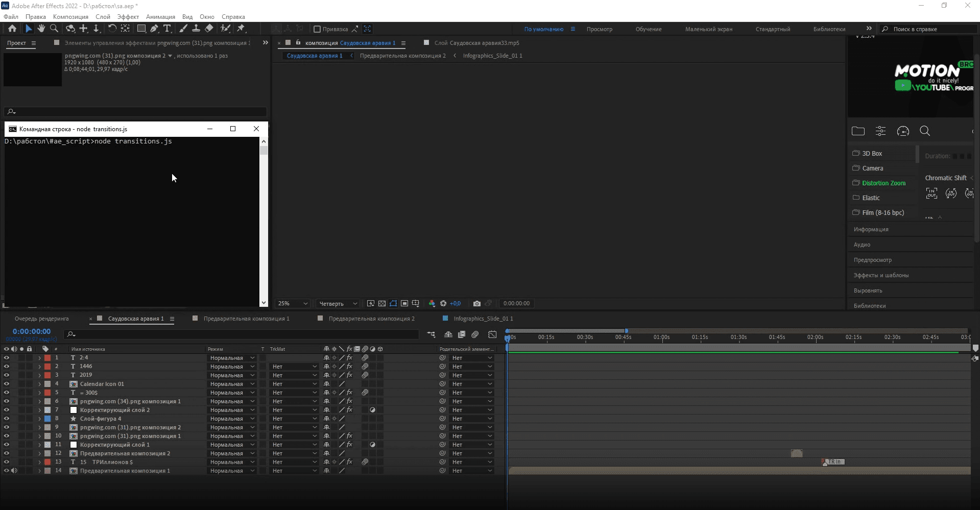
Task: Open parent dropdown for 2019 layer
Action: point(472,375)
